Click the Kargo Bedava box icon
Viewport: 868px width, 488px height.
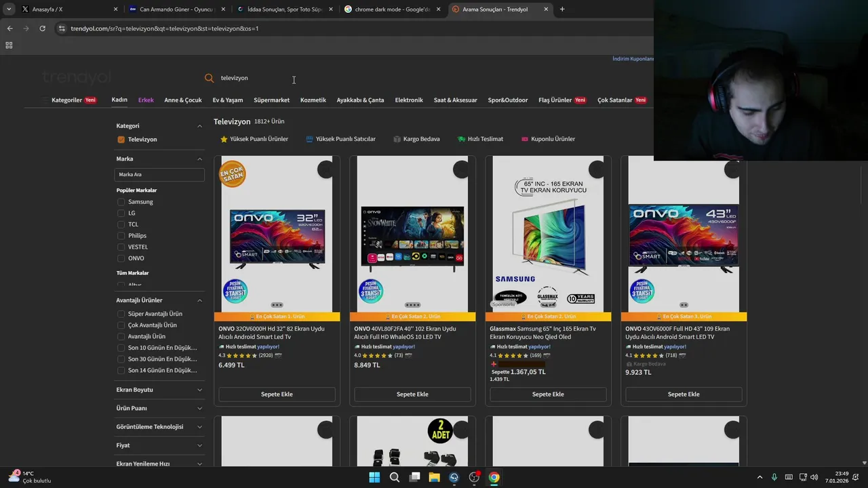[x=397, y=139]
